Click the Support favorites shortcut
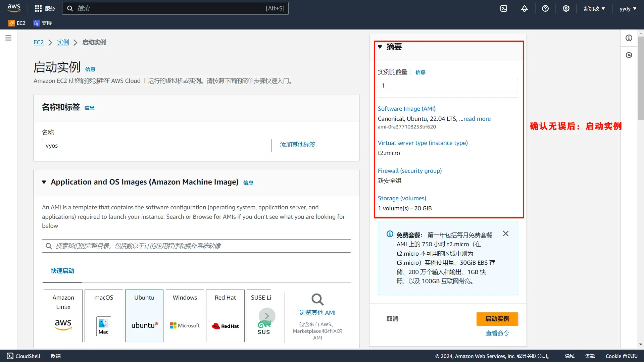 43,23
